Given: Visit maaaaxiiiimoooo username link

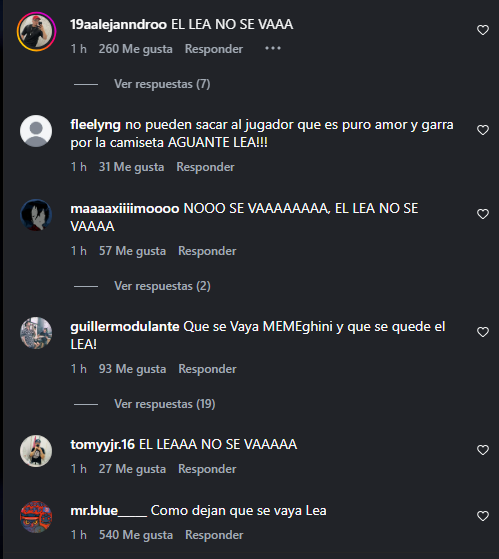Looking at the screenshot, I should (125, 209).
